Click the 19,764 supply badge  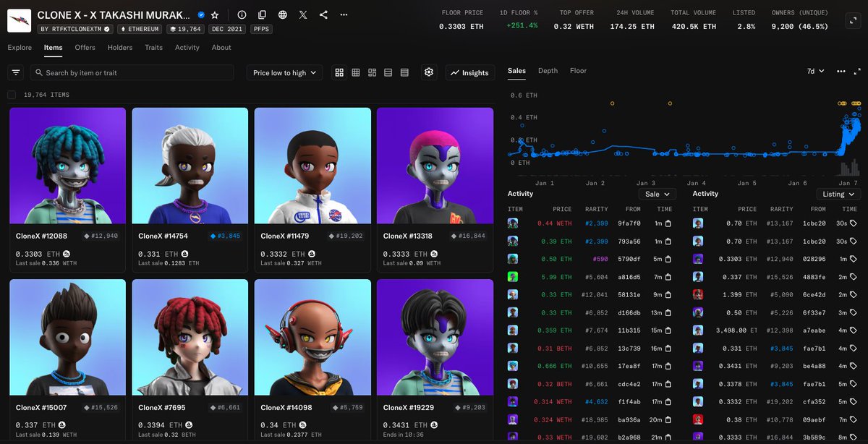(x=186, y=29)
